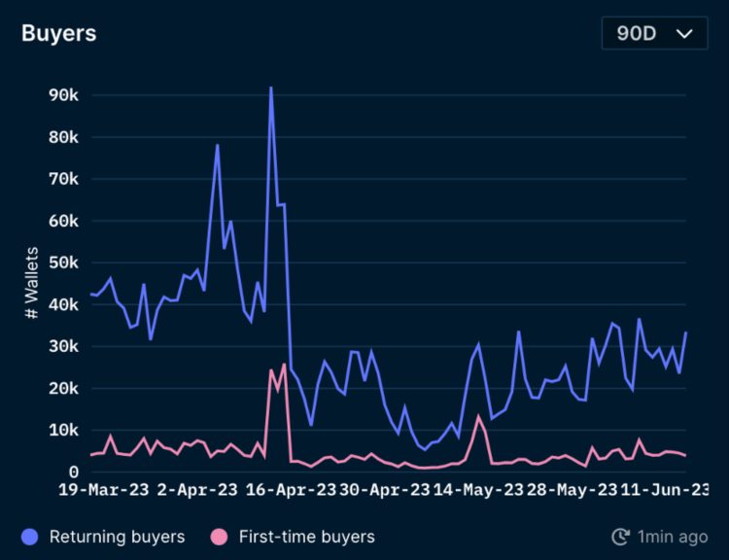Click the blue Returning buyers legend dot

30,537
